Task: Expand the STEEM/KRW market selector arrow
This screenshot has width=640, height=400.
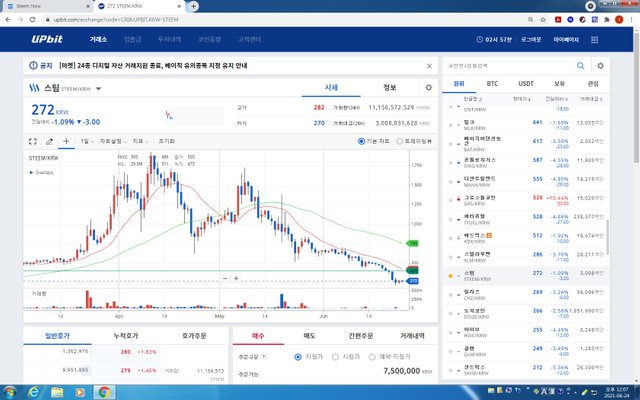Action: (98, 89)
